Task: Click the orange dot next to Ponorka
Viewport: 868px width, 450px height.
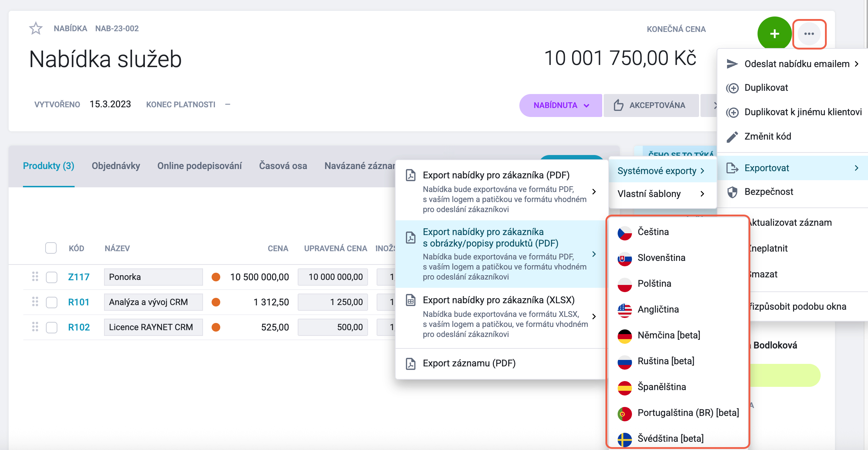Action: click(216, 277)
